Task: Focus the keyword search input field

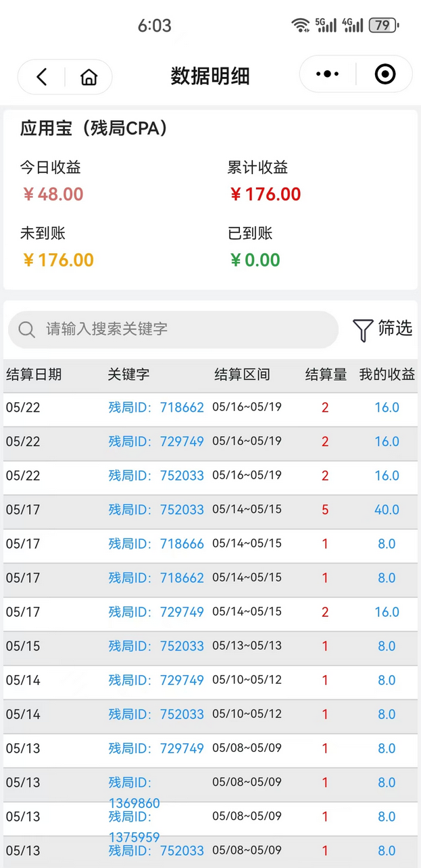Action: (182, 329)
